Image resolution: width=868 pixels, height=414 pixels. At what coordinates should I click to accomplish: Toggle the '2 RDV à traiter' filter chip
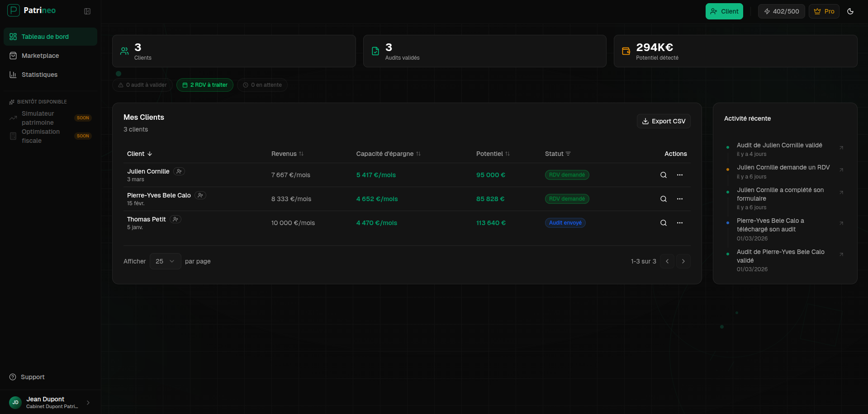(x=204, y=85)
